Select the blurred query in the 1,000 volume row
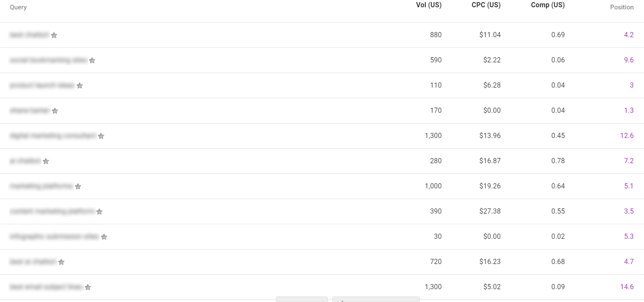 (x=41, y=186)
